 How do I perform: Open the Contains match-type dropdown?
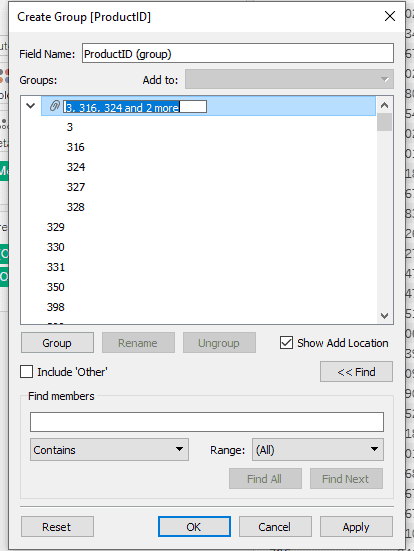(x=109, y=449)
